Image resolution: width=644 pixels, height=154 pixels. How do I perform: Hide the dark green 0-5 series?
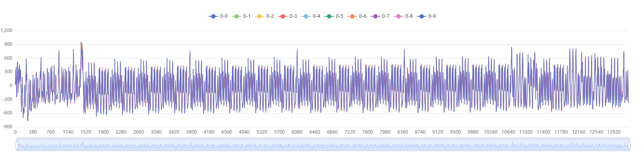pos(329,16)
